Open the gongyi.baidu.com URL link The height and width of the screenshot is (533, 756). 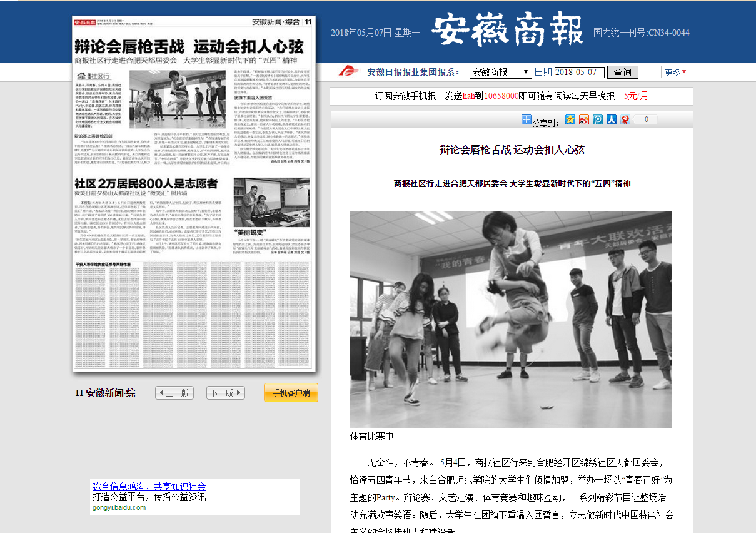point(119,507)
